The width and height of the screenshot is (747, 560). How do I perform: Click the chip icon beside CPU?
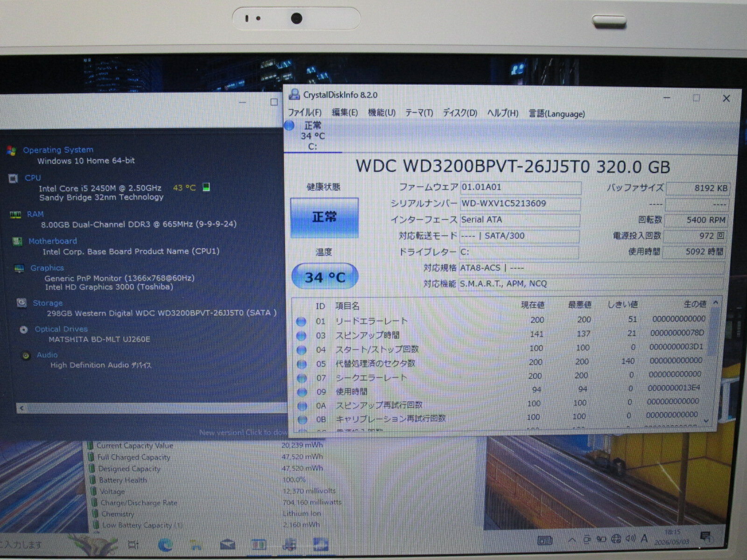(13, 178)
